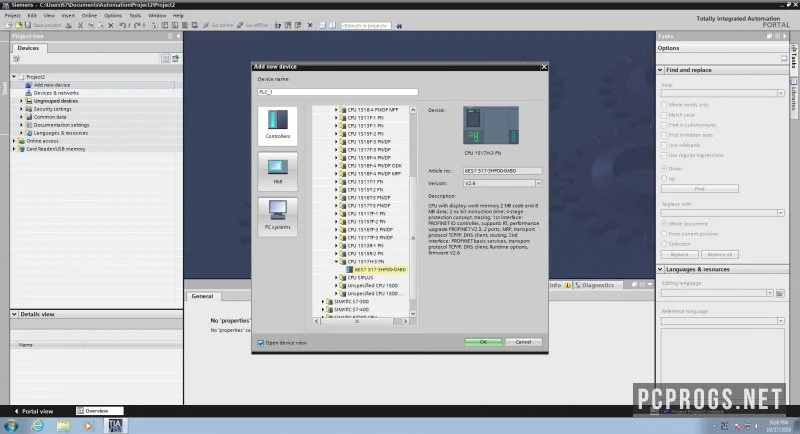This screenshot has height=434, width=800.
Task: Click the Search in project field
Action: coord(366,25)
